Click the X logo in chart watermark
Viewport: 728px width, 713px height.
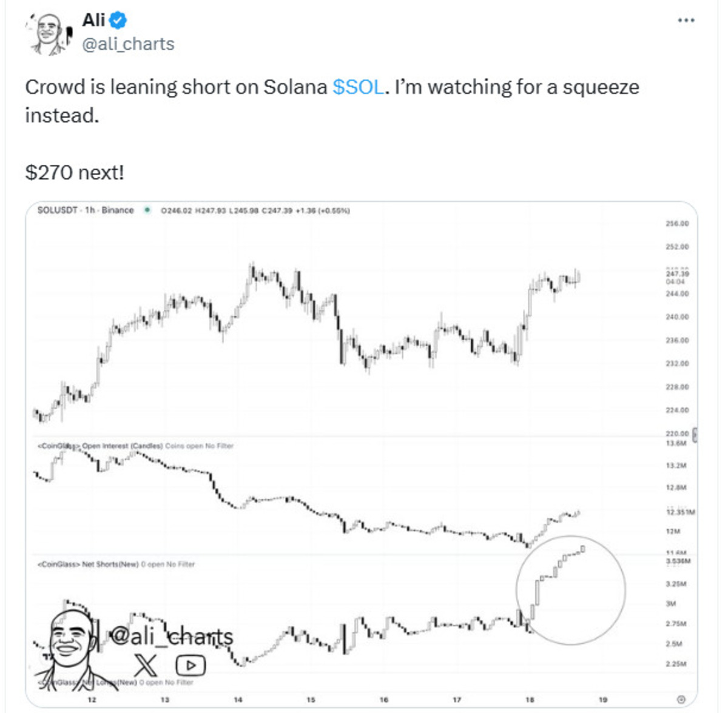(x=145, y=665)
